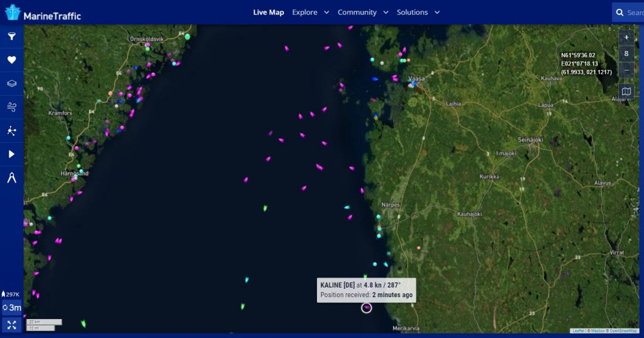Screen dimensions: 644x338
Task: Open density maps network icon
Action: tap(11, 131)
